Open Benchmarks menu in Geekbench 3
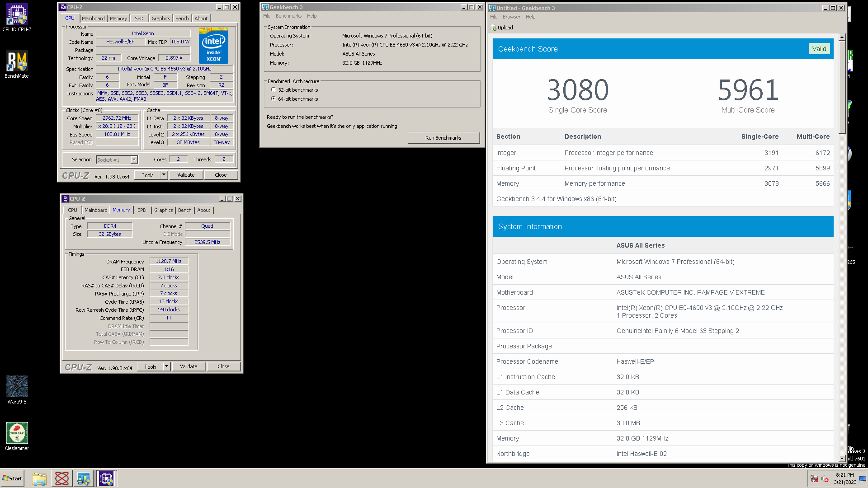The width and height of the screenshot is (868, 488). point(288,16)
